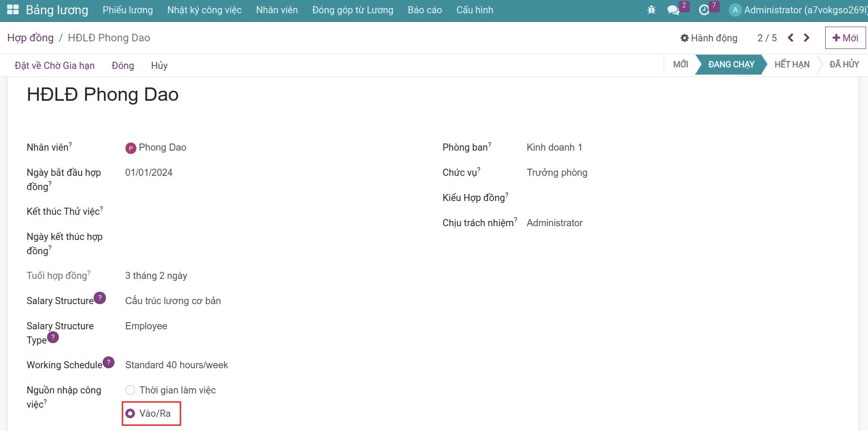Click the Standard 40 hours/week schedule value
Viewport: 868px width, 431px height.
click(177, 365)
